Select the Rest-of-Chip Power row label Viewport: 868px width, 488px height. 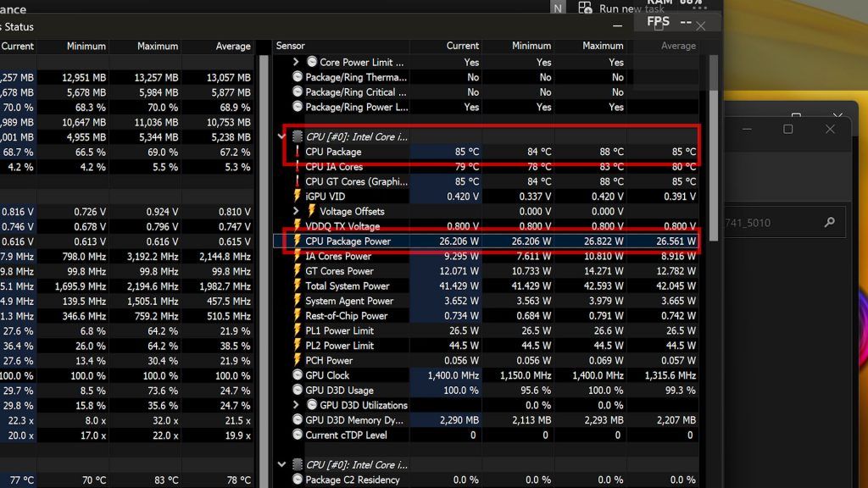click(x=347, y=316)
